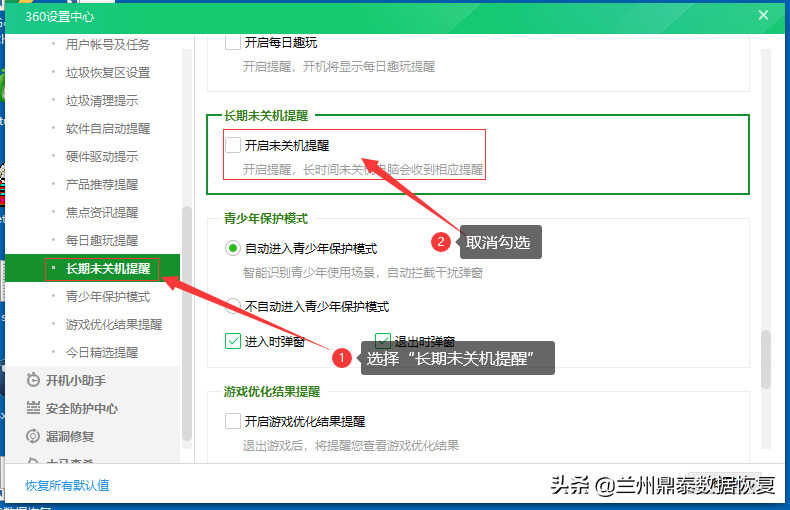Click the 安全防护中心 grid icon
The height and width of the screenshot is (510, 790).
point(33,408)
